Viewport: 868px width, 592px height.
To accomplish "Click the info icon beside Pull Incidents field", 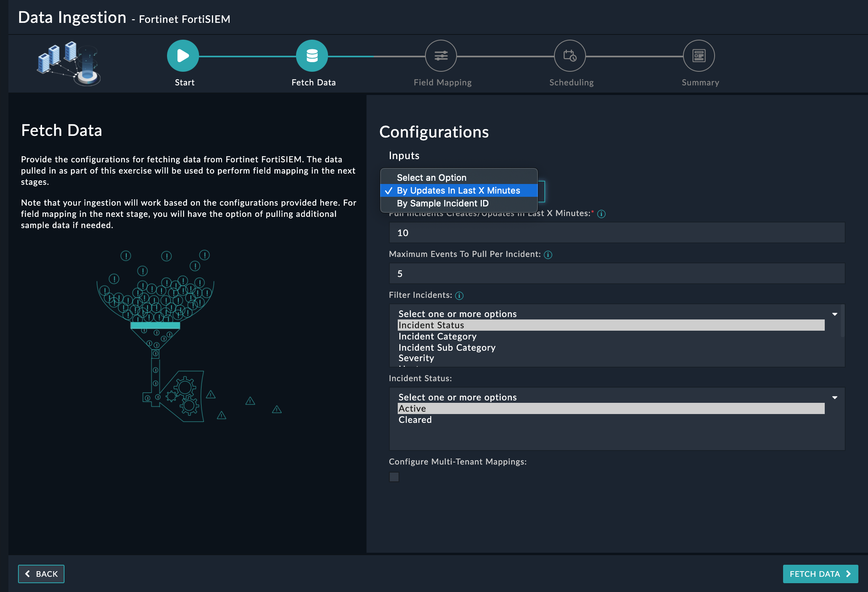I will point(602,214).
